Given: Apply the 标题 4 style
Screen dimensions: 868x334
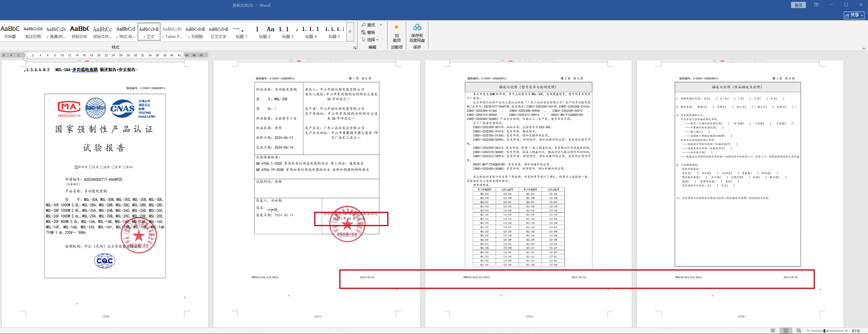Looking at the screenshot, I should tap(311, 32).
